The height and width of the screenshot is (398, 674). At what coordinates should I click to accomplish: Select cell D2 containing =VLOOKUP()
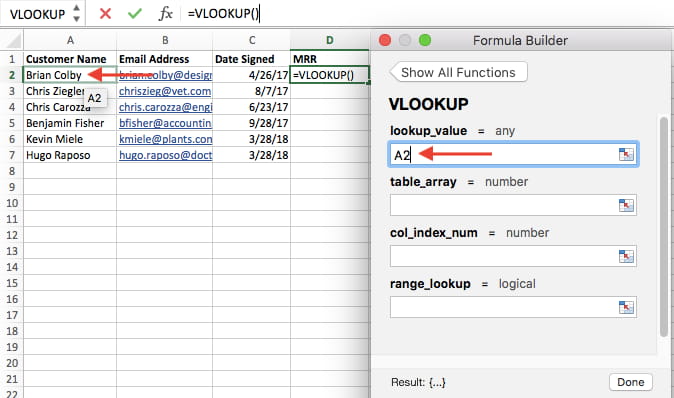[330, 75]
